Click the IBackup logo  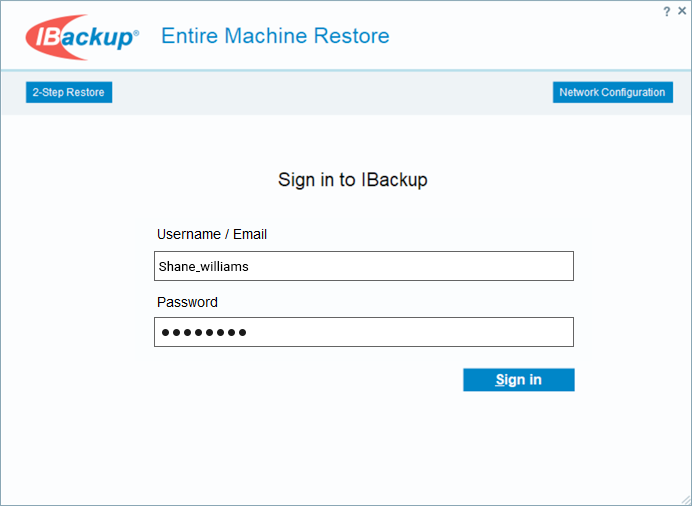point(82,37)
